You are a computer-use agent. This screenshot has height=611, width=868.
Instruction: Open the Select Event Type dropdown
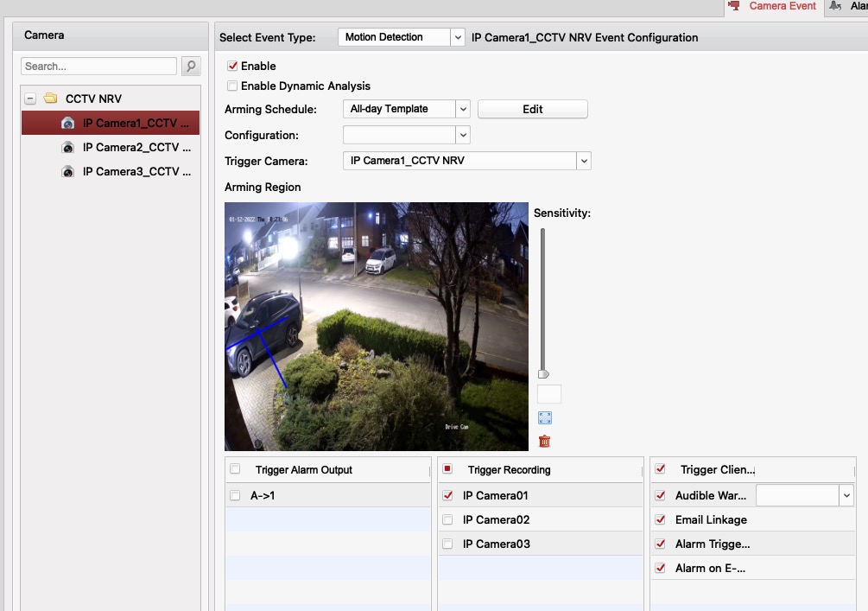457,37
